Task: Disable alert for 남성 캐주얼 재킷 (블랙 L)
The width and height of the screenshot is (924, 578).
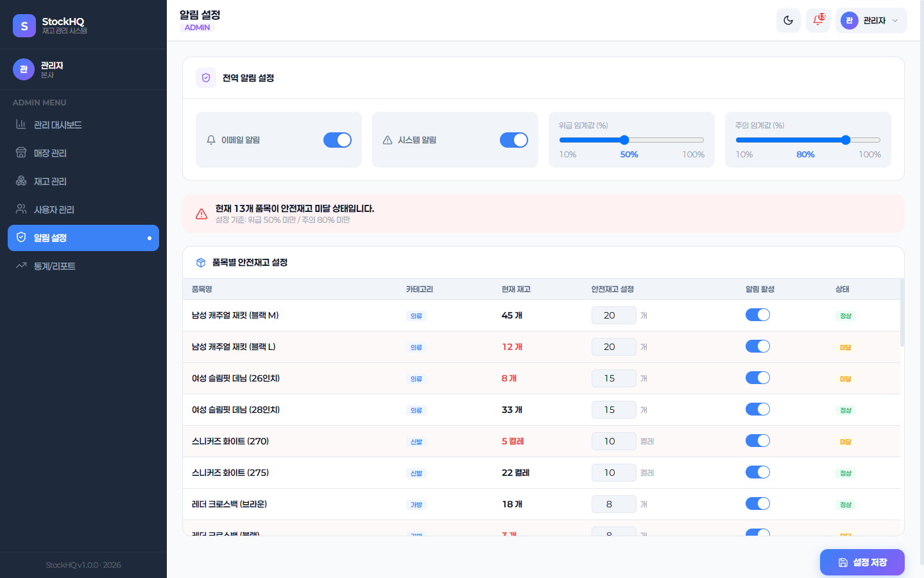Action: point(758,346)
